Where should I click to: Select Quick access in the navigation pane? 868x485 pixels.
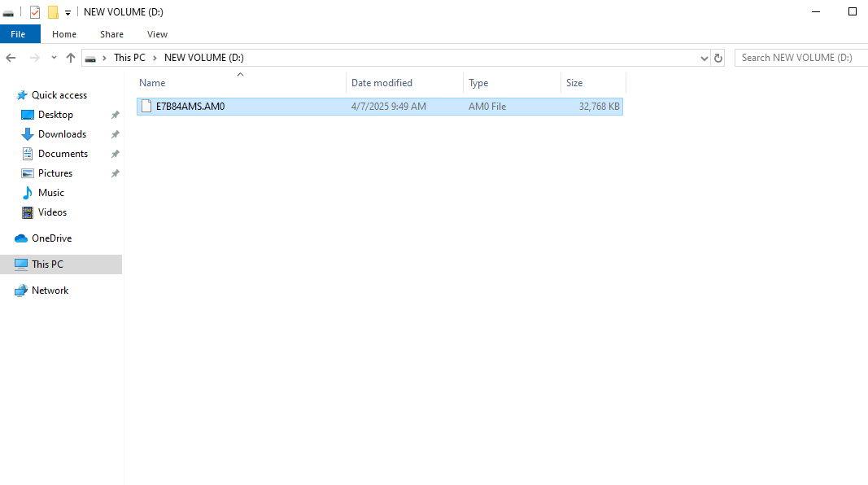click(x=59, y=95)
